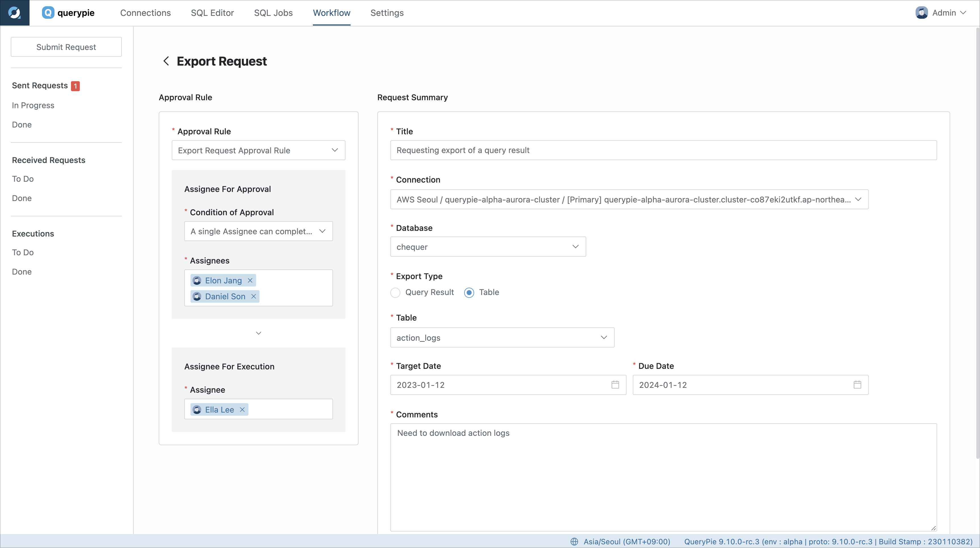This screenshot has height=548, width=980.
Task: Open Sent Requests list
Action: click(x=39, y=86)
